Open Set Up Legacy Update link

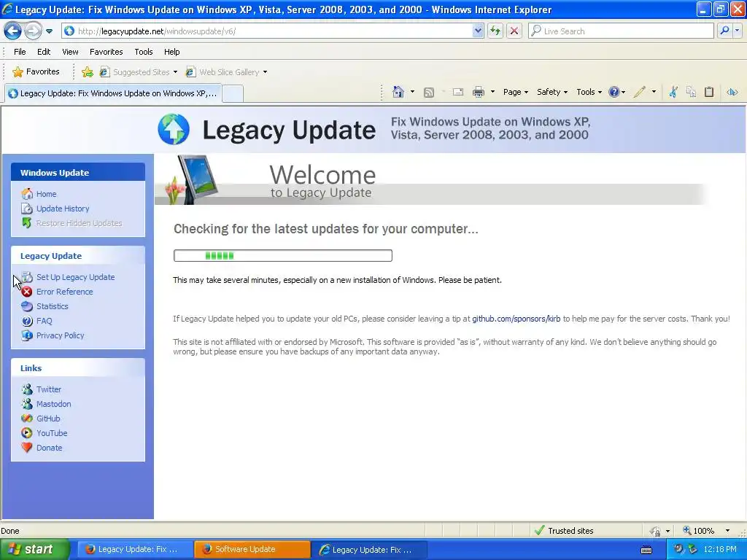point(75,277)
